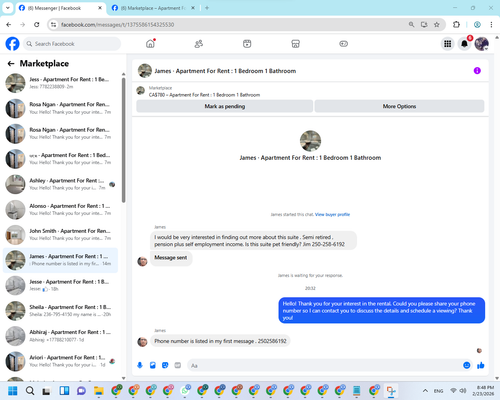
Task: Open the Facebook menu grid icon
Action: pyautogui.click(x=448, y=44)
